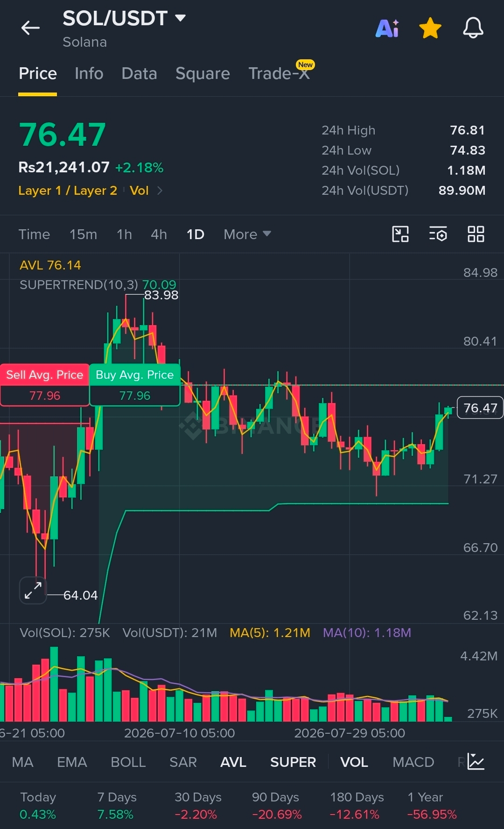Expand the More intervals dropdown

[x=247, y=234]
